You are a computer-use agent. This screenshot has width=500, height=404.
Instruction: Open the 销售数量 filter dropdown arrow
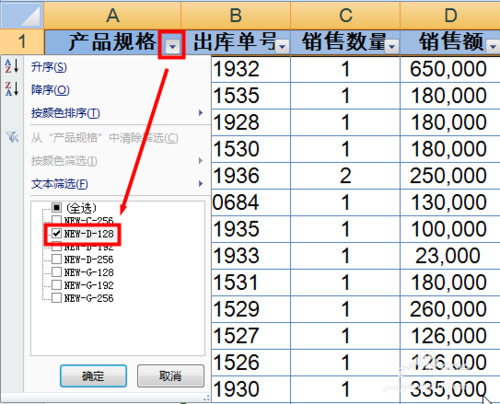392,47
